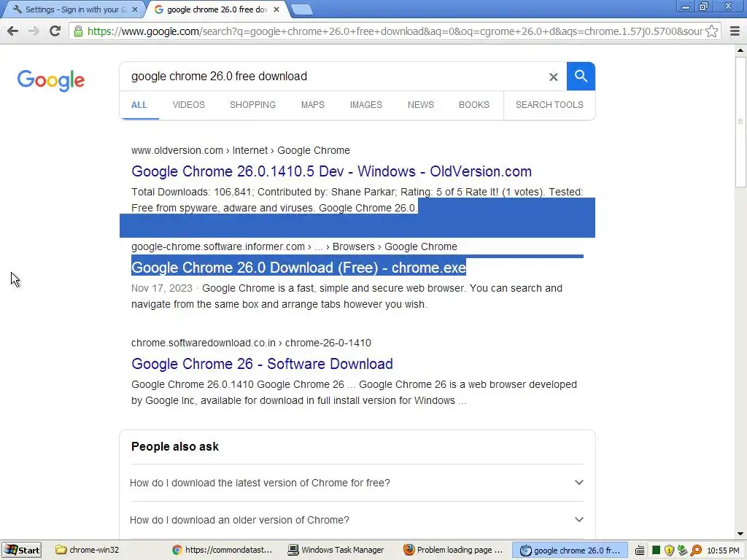747x560 pixels.
Task: Open Google Chrome 26.0.1410.5 Dev OldVersion.com result
Action: [332, 171]
